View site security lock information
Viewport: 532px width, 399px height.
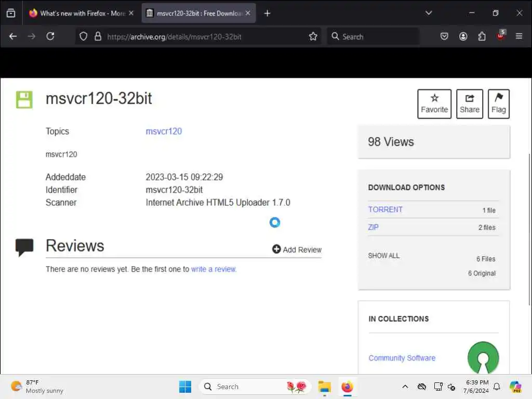coord(98,36)
